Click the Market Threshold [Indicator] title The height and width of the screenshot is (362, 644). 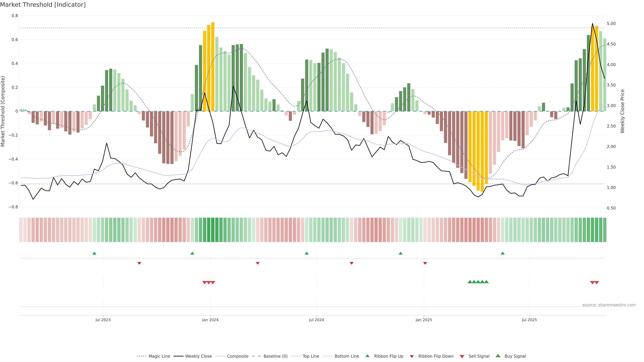(x=43, y=5)
